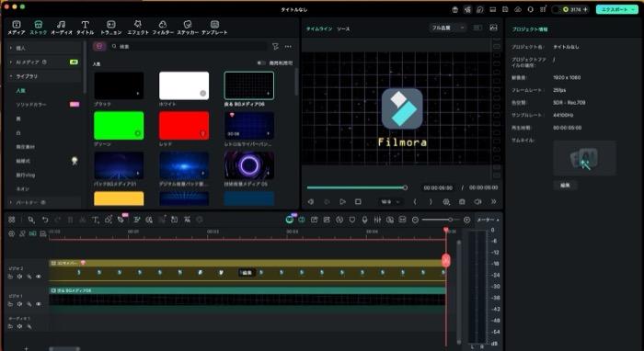644x351 pixels.
Task: Click the headset support icon in title bar
Action: tap(531, 9)
